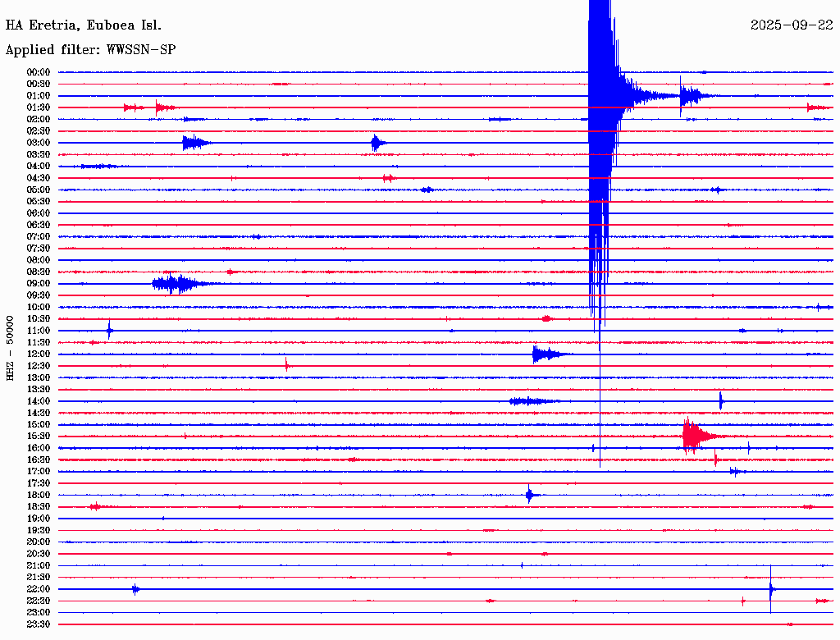Viewport: 840px width, 640px height.
Task: Click the 00:30 time label
Action: pyautogui.click(x=39, y=84)
